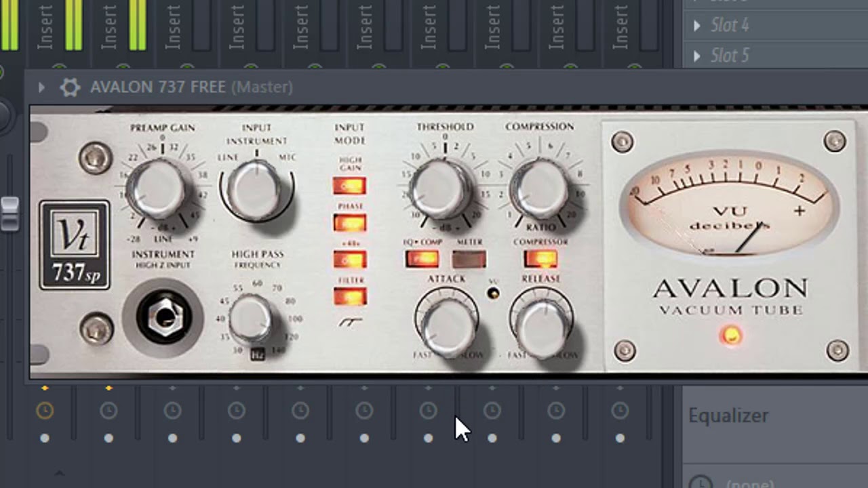Open plugin menu arrow beside gear

[x=41, y=87]
